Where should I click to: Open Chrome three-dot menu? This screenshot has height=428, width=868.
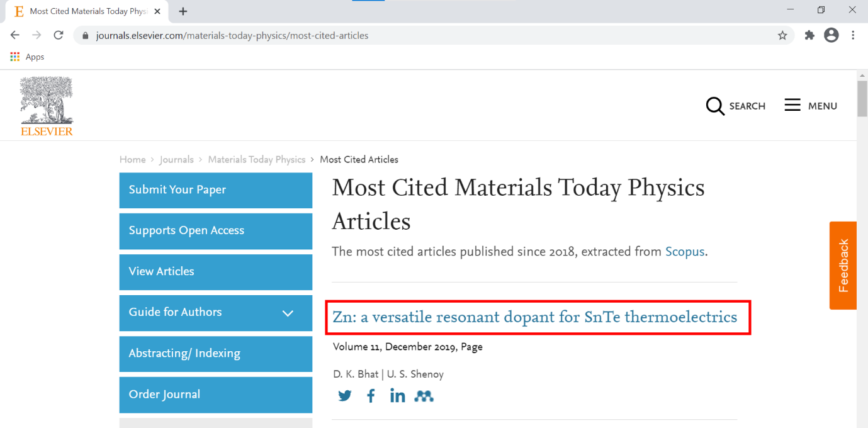854,35
